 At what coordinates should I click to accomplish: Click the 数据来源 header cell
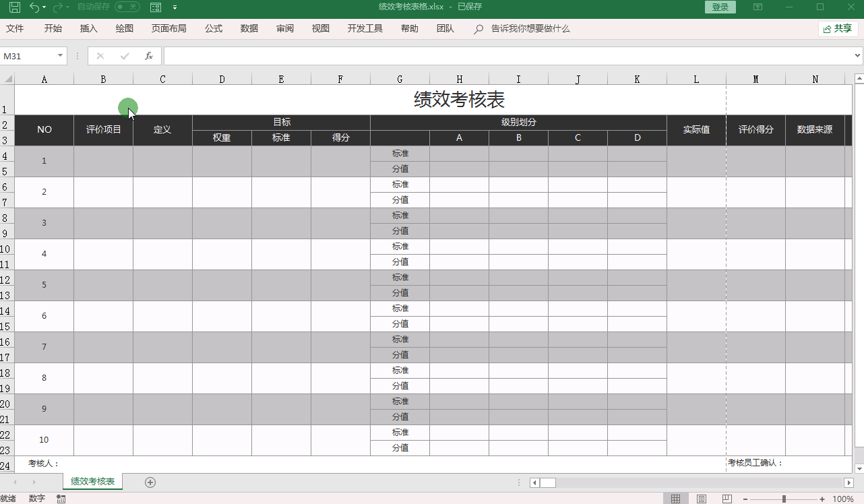pos(815,130)
